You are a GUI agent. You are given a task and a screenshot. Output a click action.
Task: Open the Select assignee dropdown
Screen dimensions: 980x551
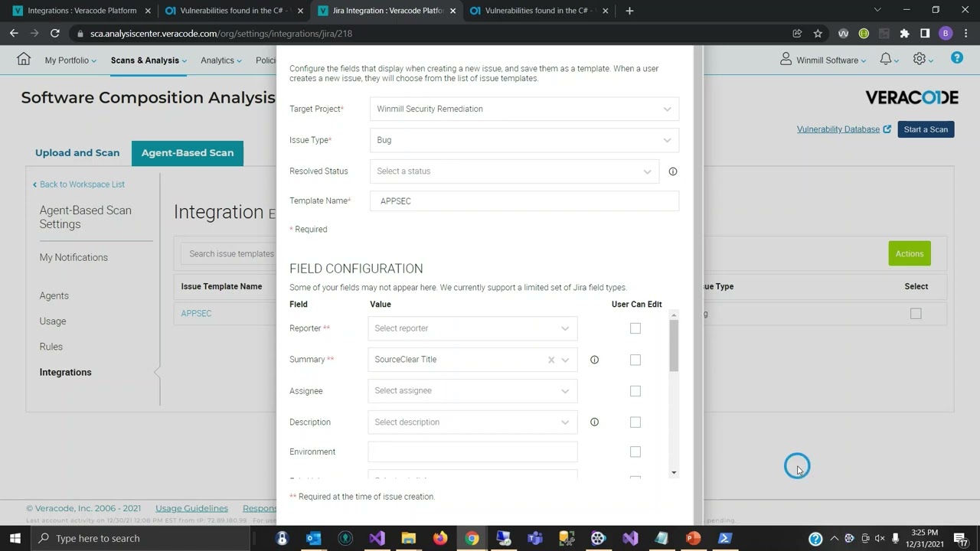click(472, 391)
